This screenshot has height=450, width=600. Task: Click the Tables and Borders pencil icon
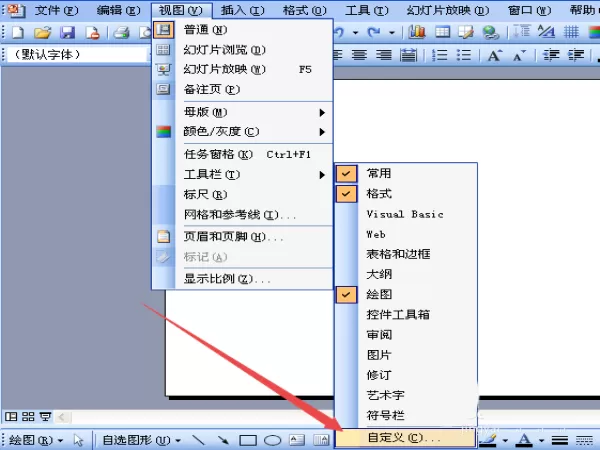point(466,32)
